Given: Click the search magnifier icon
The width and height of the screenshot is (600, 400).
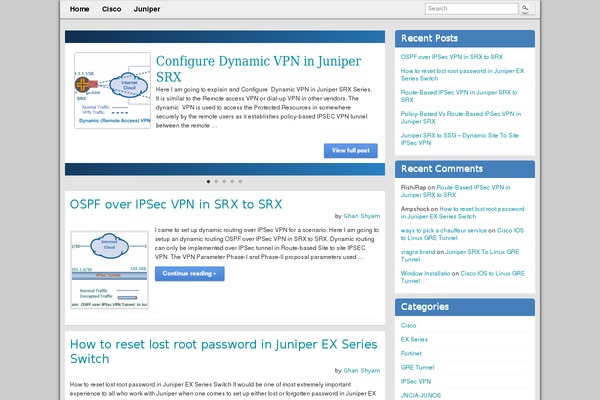Looking at the screenshot, I should (x=525, y=8).
